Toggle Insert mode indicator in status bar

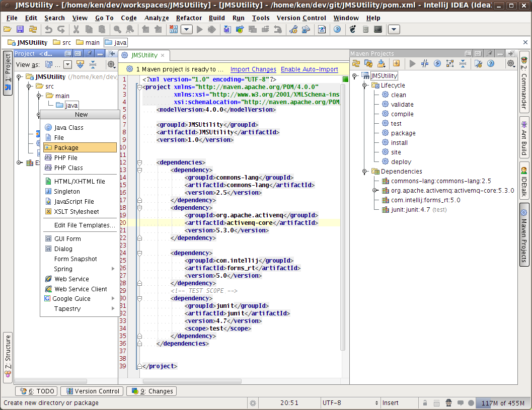coord(399,403)
